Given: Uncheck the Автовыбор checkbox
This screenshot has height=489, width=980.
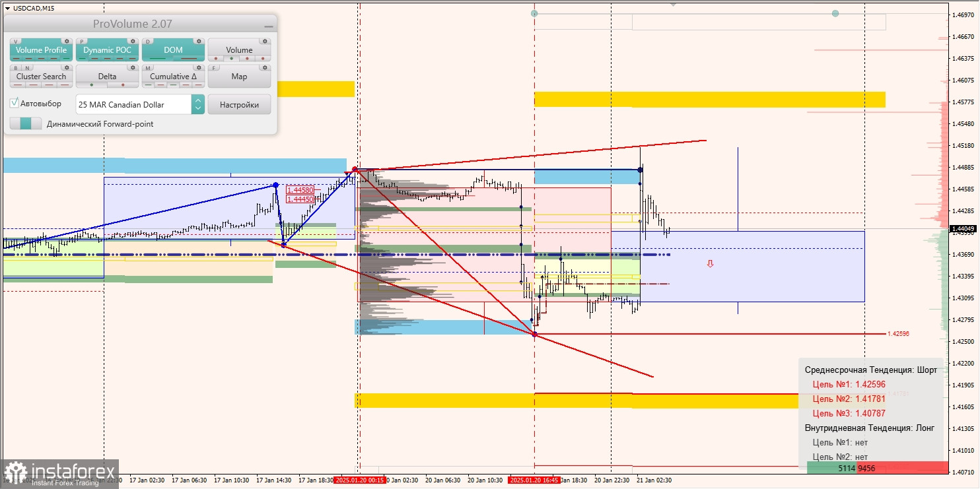Looking at the screenshot, I should point(14,103).
